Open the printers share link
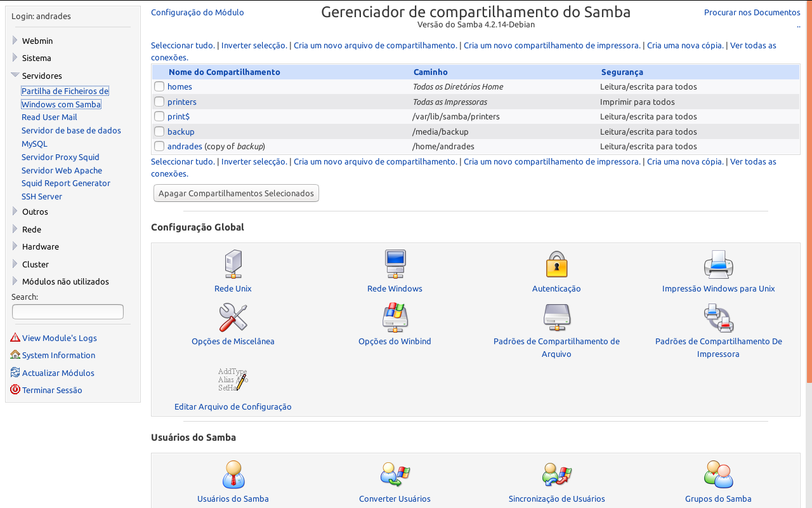 pos(182,102)
